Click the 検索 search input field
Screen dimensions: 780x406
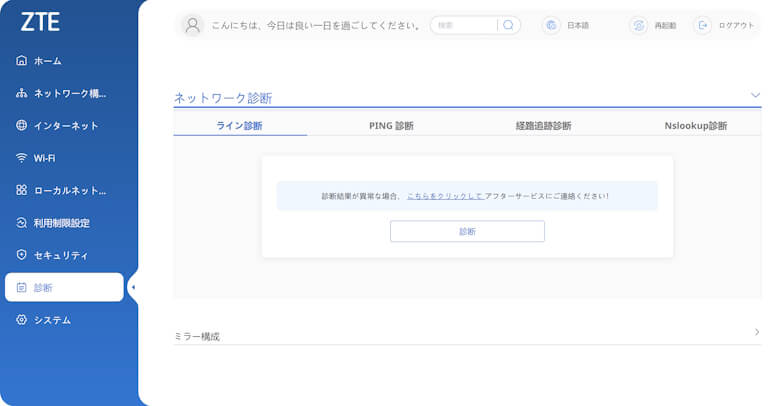[465, 25]
